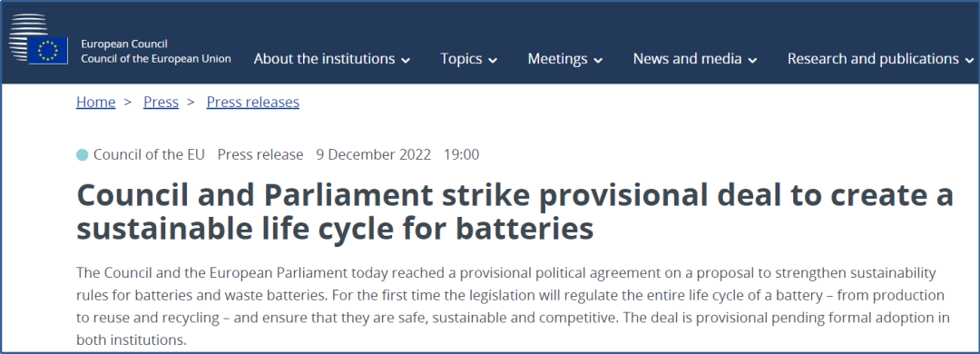Open the Research and publications menu
The image size is (980, 354).
[873, 59]
